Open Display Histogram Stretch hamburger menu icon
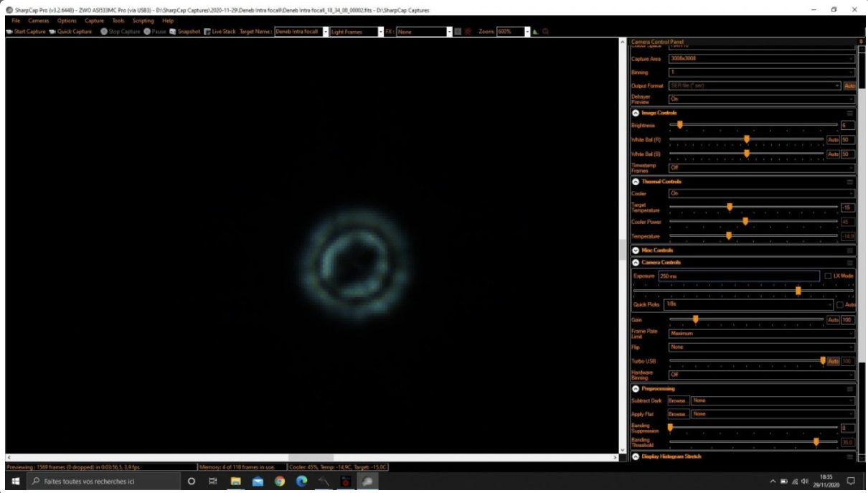The width and height of the screenshot is (868, 493). (850, 456)
